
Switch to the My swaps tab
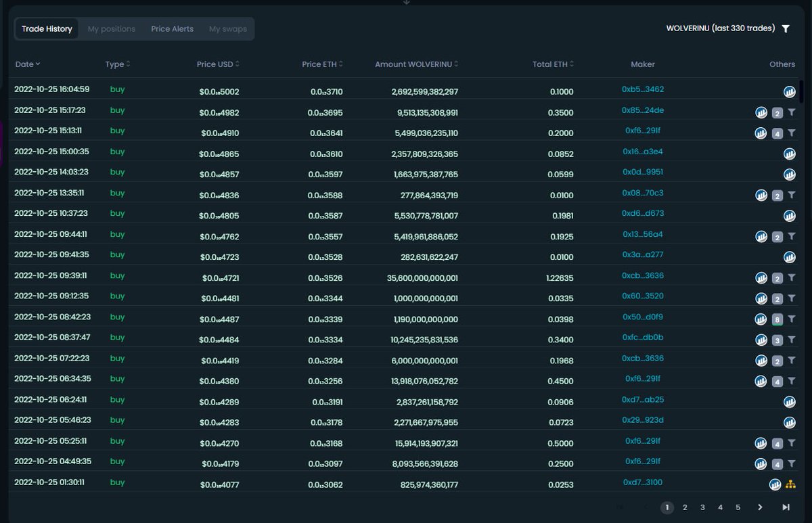228,29
